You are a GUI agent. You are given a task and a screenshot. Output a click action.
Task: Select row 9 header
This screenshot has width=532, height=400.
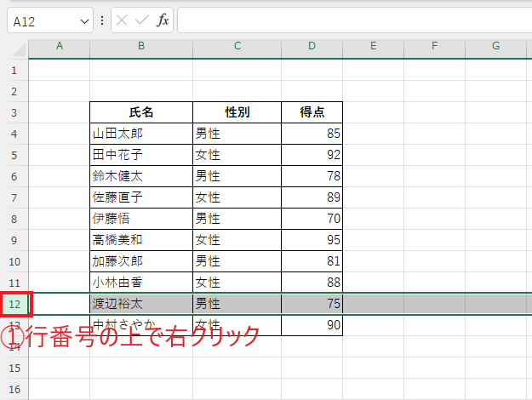(14, 240)
